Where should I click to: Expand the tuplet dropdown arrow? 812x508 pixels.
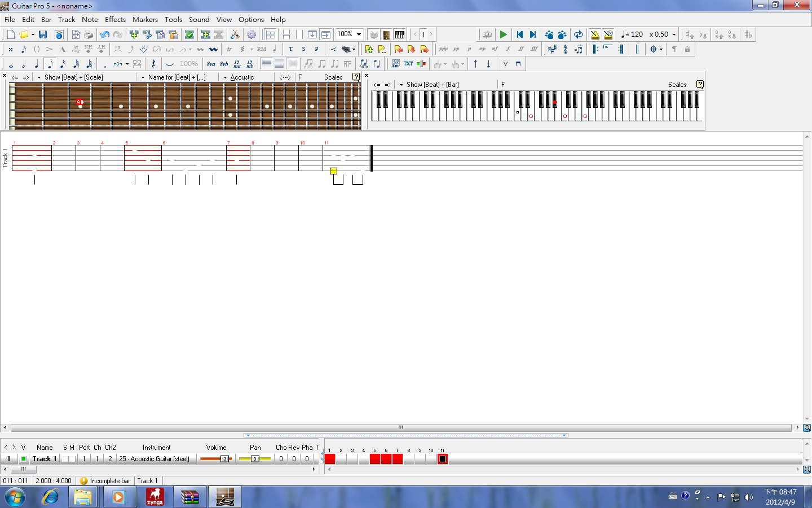tap(127, 64)
